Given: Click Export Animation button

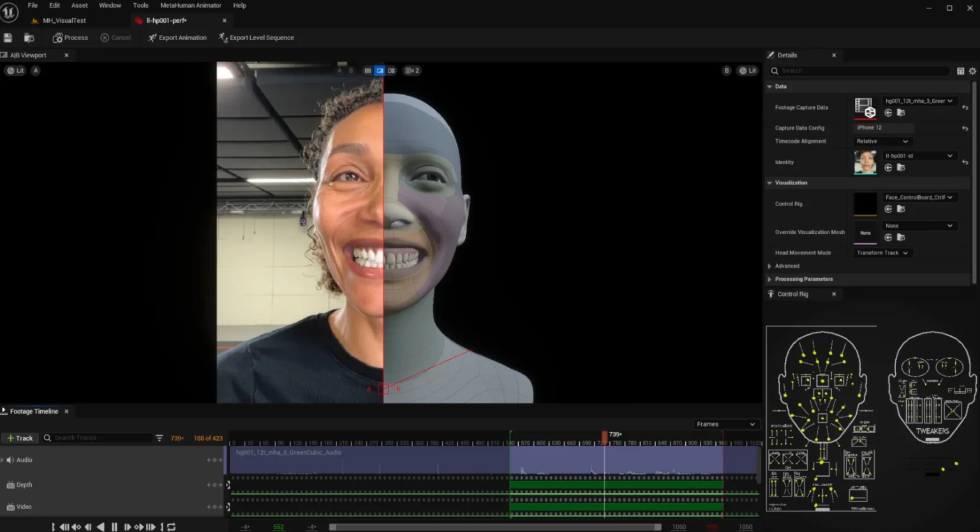Looking at the screenshot, I should click(x=177, y=38).
